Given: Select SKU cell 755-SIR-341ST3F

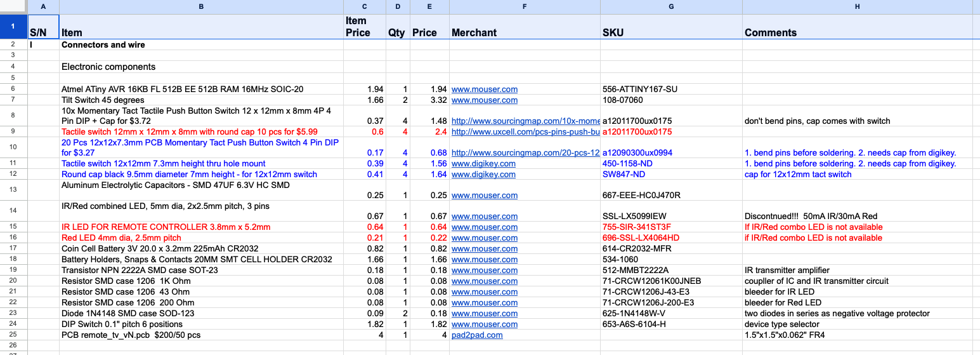Looking at the screenshot, I should (x=671, y=227).
